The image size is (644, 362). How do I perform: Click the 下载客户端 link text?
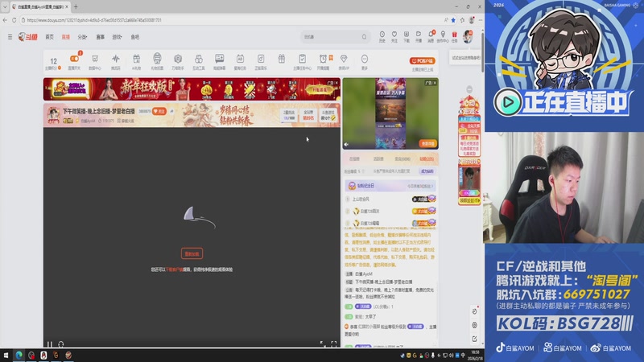174,269
